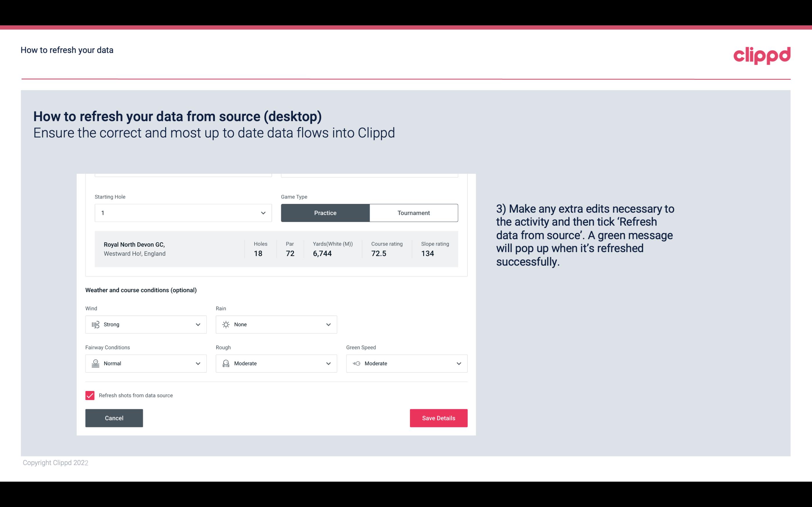Click the Clippd logo icon
The image size is (812, 507).
(x=762, y=55)
